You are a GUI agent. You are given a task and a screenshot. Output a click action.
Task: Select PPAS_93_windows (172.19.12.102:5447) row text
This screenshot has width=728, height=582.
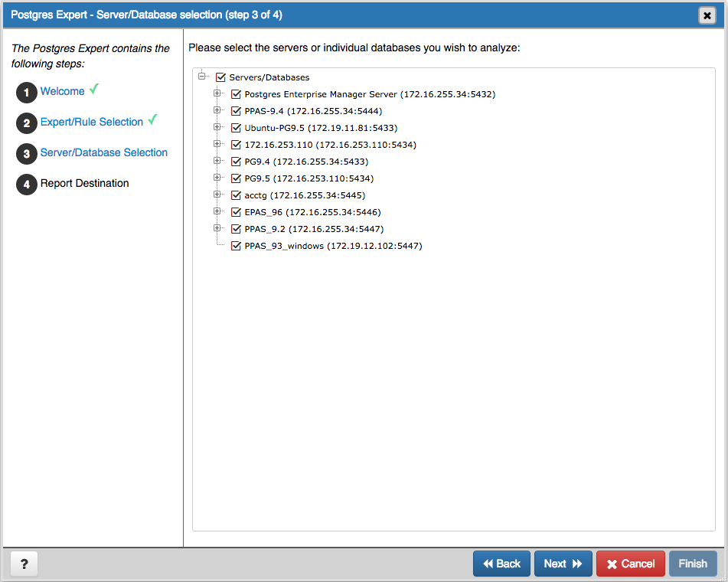click(333, 246)
